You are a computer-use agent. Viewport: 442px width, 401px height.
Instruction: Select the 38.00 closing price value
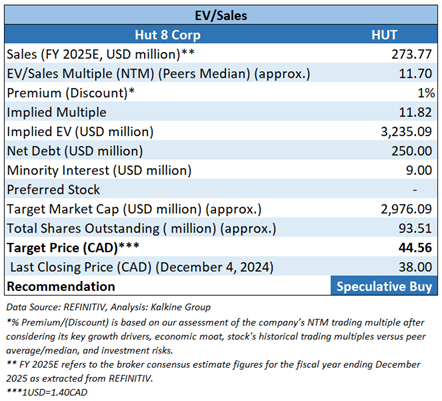pyautogui.click(x=415, y=267)
